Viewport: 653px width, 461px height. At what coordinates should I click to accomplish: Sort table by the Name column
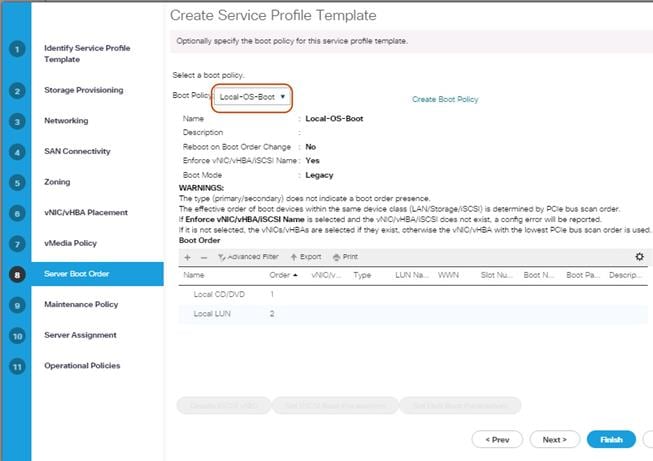coord(195,274)
